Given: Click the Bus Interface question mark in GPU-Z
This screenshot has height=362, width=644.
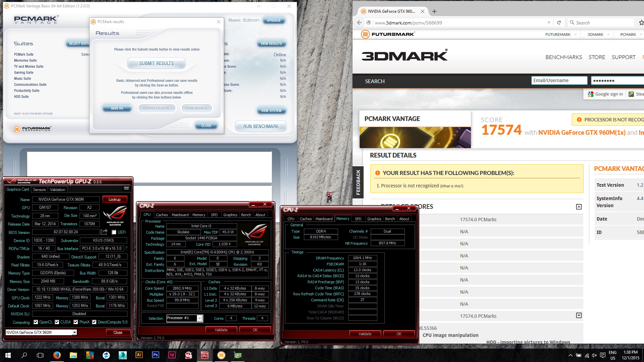Looking at the screenshot, I should pos(126,248).
